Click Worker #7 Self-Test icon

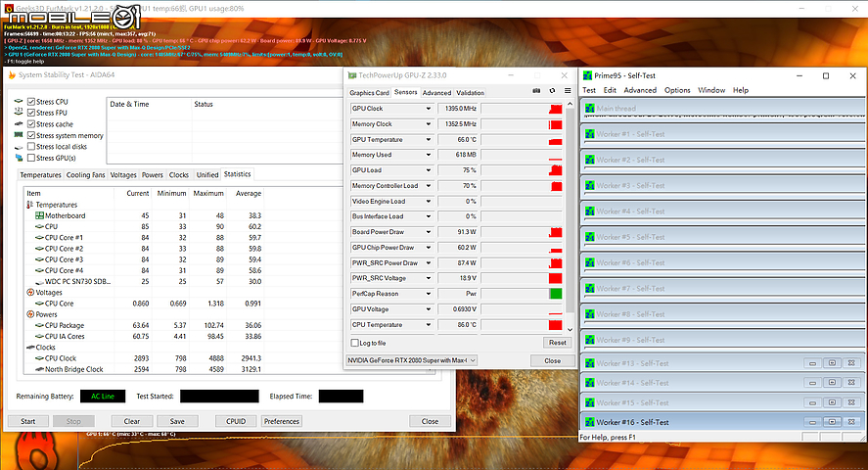tap(589, 289)
